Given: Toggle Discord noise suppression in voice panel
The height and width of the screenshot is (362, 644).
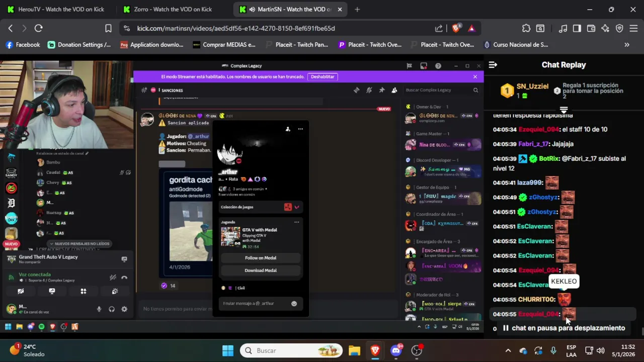Looking at the screenshot, I should tap(113, 277).
